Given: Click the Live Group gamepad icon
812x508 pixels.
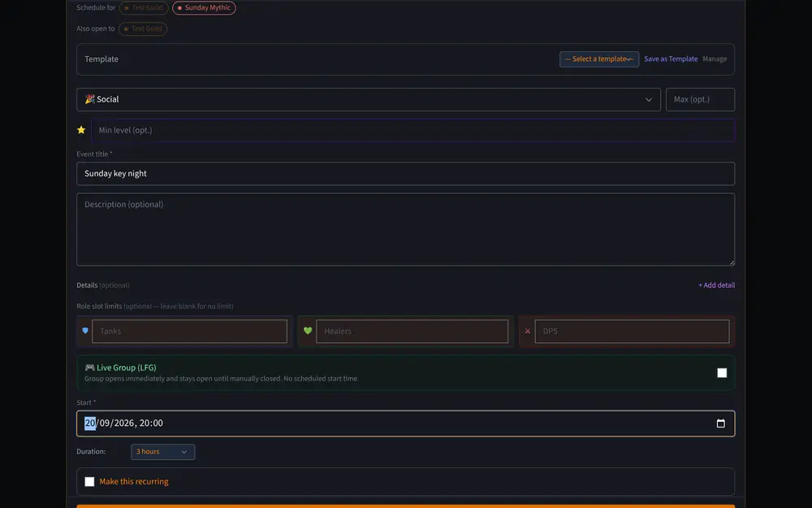Looking at the screenshot, I should coord(89,367).
